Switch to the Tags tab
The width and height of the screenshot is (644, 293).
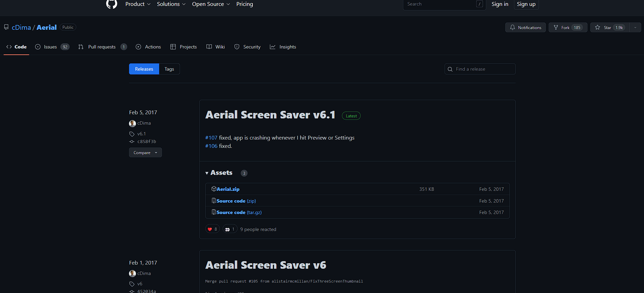(169, 69)
